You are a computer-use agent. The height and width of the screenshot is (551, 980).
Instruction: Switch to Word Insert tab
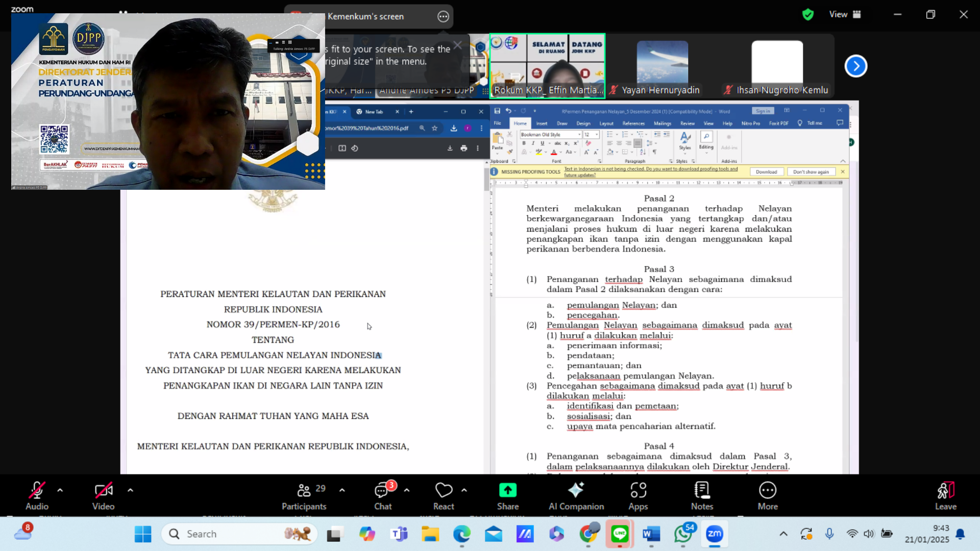542,123
